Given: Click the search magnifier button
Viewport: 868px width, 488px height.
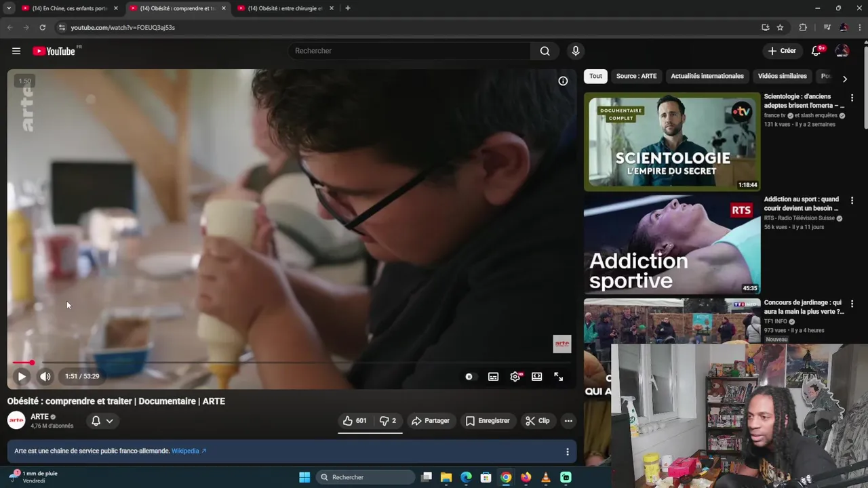Looking at the screenshot, I should coord(545,51).
